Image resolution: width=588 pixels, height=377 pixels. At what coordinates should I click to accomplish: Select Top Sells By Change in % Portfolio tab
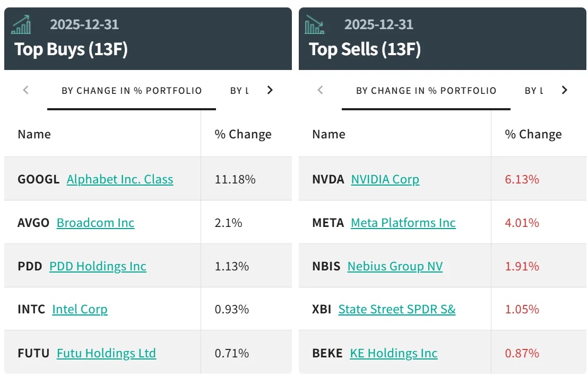coord(426,91)
